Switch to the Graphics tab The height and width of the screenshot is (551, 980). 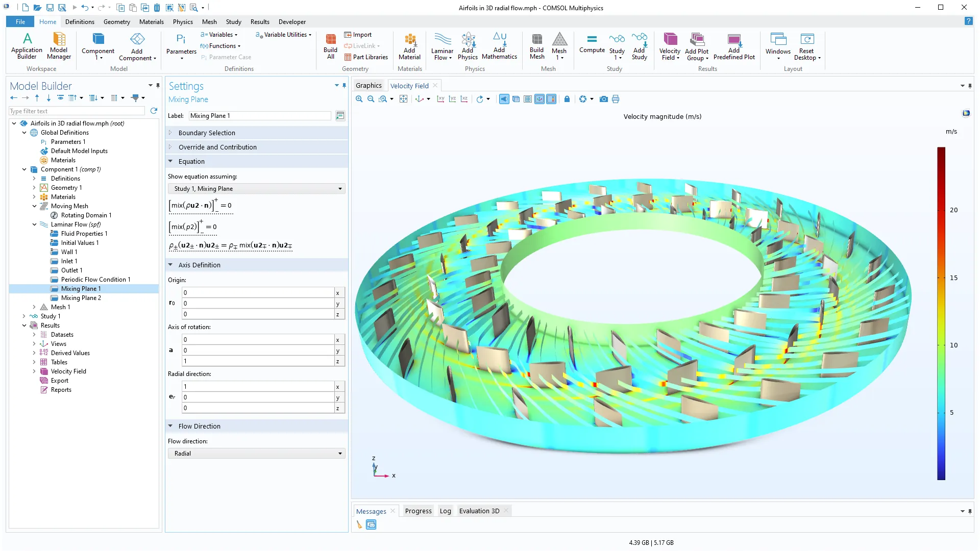(369, 86)
